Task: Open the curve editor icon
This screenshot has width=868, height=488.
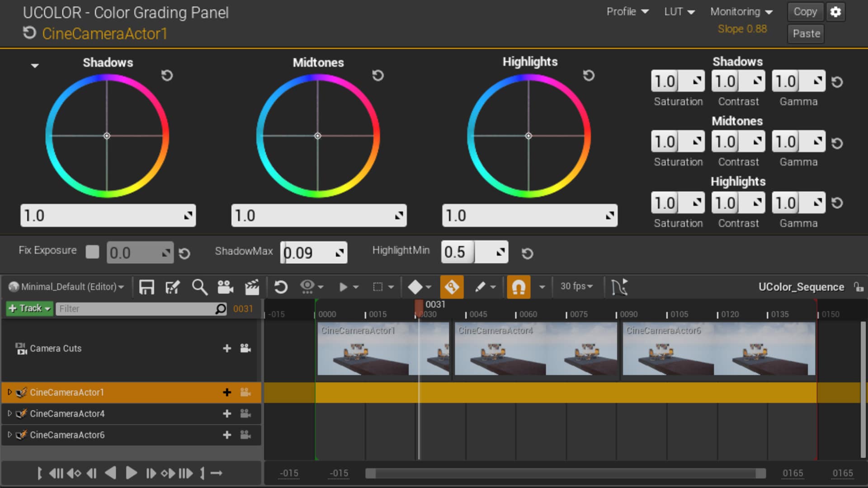Action: click(619, 286)
